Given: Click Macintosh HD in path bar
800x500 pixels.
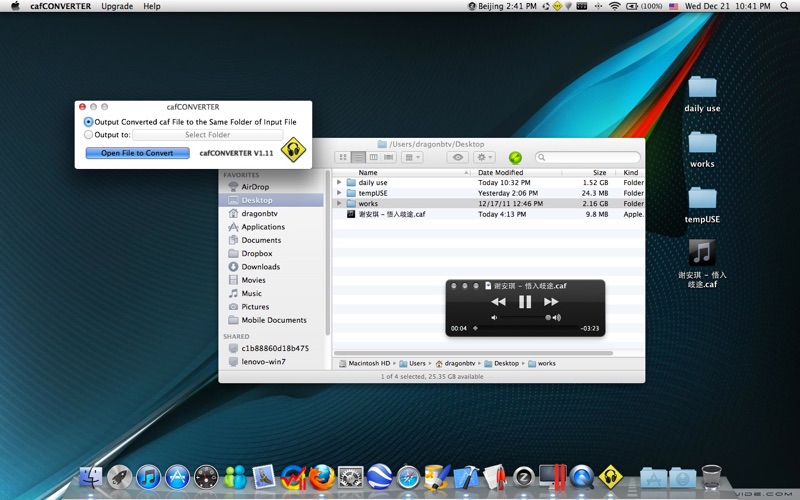Looking at the screenshot, I should [x=364, y=363].
